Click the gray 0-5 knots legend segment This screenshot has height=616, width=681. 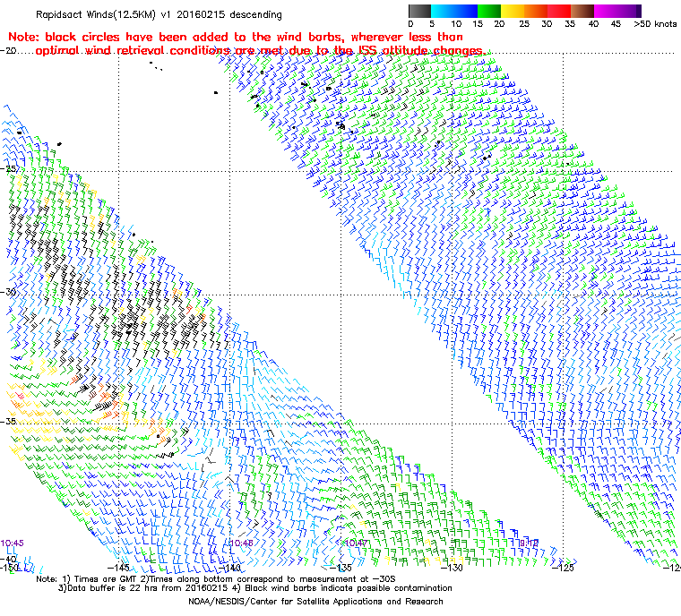tap(419, 11)
